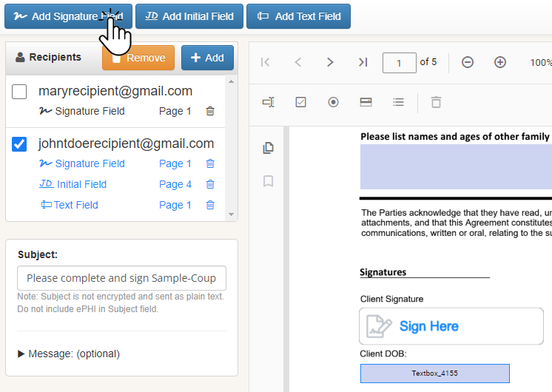
Task: Expand the optional Message section
Action: [x=68, y=354]
